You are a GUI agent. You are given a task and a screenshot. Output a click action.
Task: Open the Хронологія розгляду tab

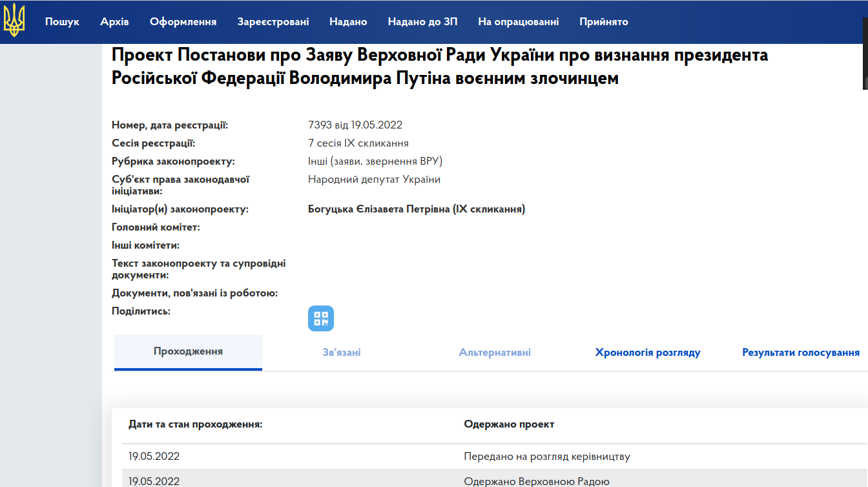pos(648,353)
